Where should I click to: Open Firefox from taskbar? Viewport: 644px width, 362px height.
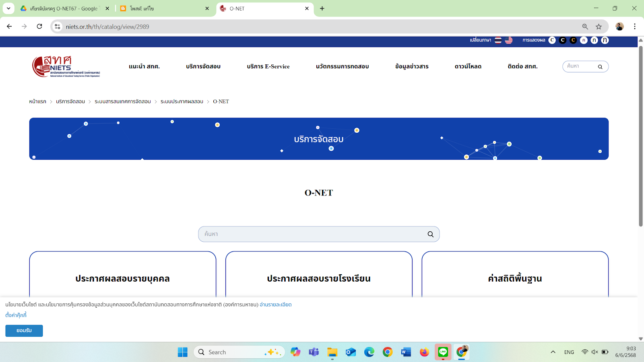[425, 352]
